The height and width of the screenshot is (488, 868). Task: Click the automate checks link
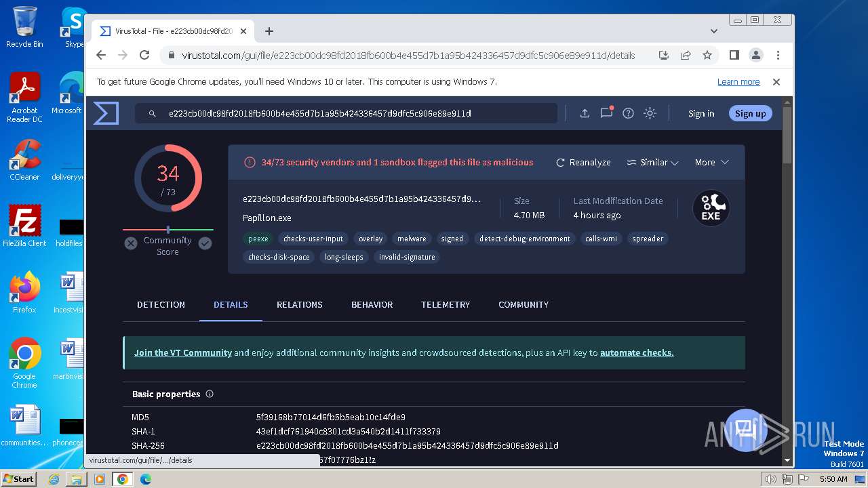click(x=637, y=352)
